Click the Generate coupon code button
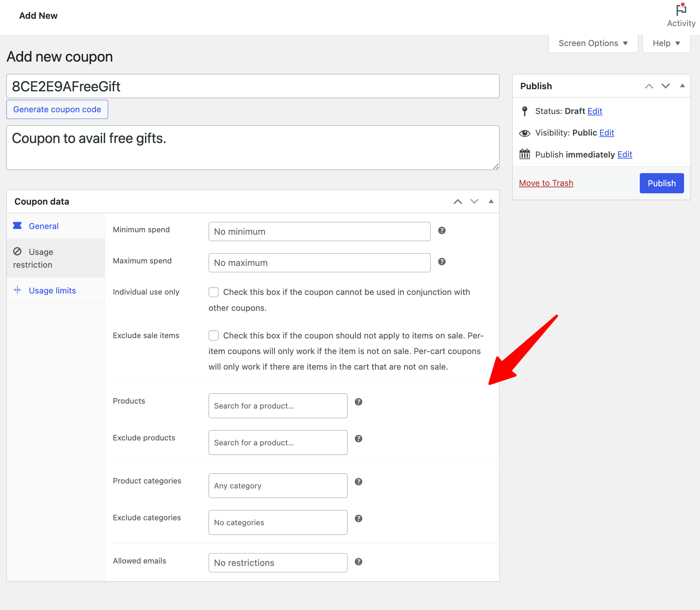 coord(57,109)
